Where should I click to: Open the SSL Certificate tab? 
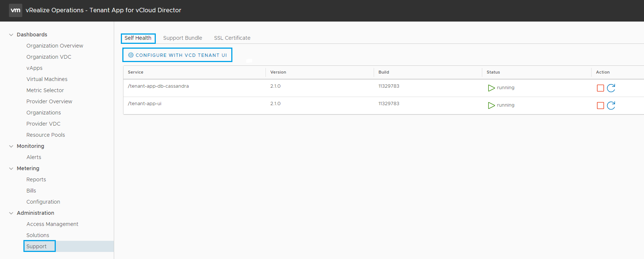232,38
